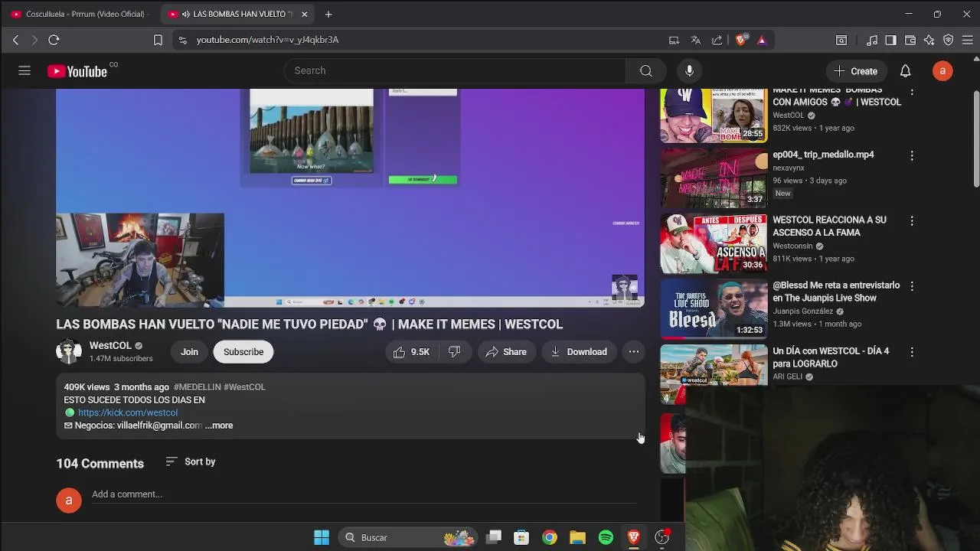Click the taskbar Buscar search box
Screen dimensions: 980x551
(407, 537)
